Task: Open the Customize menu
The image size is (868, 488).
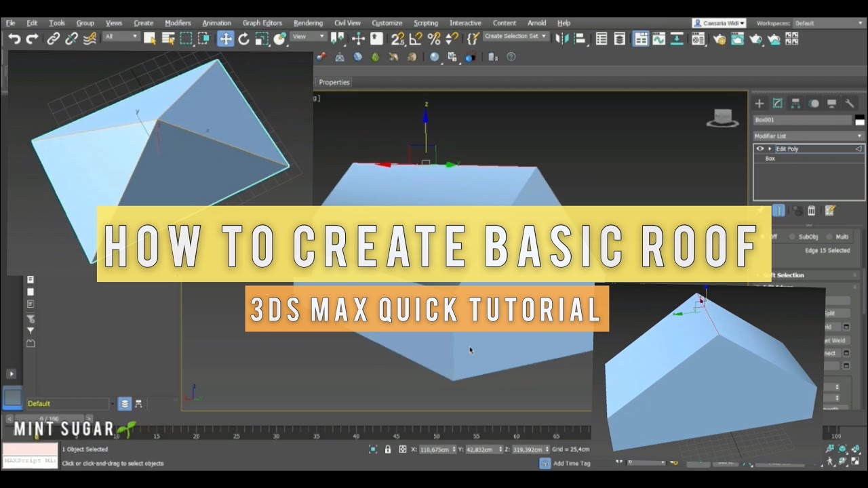Action: pos(387,23)
